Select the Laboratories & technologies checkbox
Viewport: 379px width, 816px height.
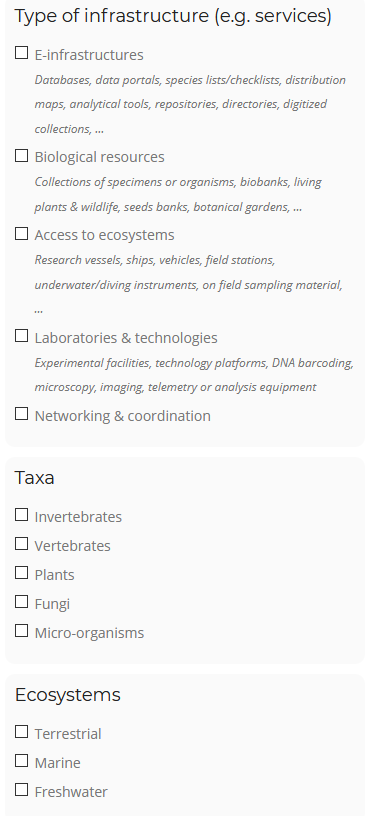click(x=21, y=336)
